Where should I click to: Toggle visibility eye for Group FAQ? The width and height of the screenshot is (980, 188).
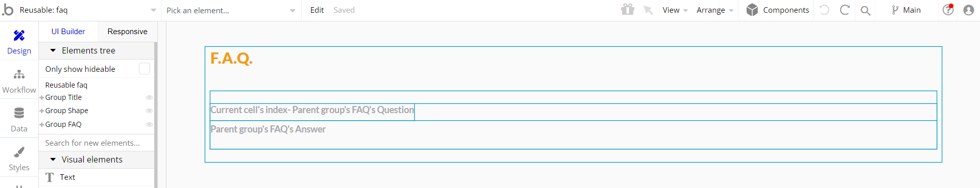coord(149,124)
